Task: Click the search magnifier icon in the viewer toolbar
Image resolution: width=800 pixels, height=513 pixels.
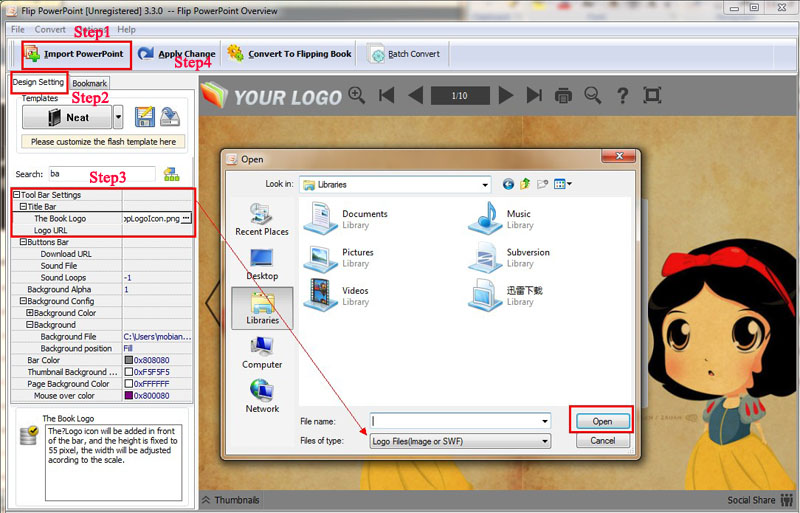Action: tap(592, 95)
